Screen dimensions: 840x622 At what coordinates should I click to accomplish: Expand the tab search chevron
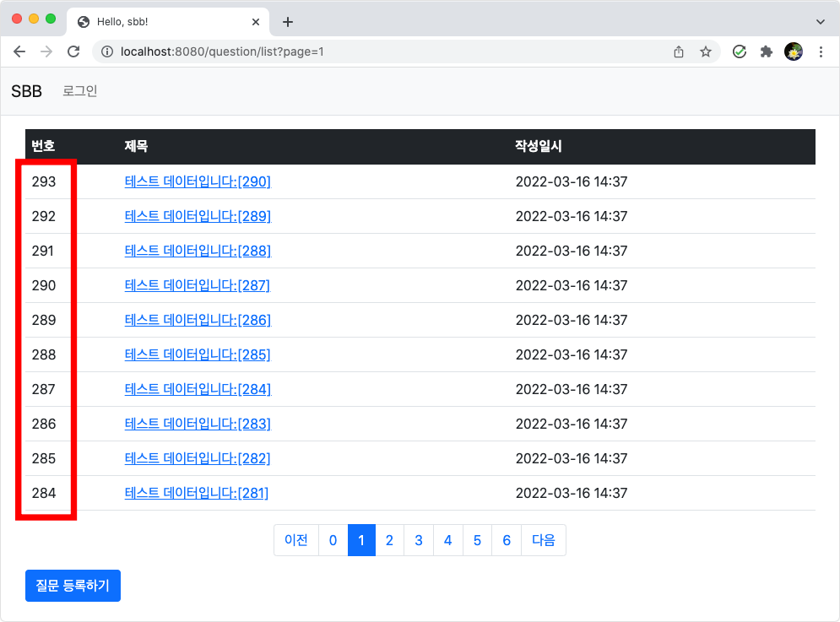coord(821,22)
